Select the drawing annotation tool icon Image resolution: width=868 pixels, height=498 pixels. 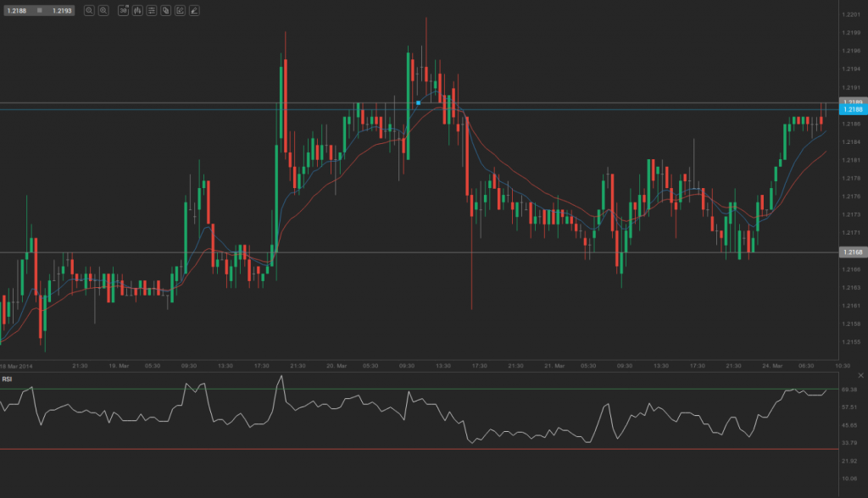[x=180, y=11]
